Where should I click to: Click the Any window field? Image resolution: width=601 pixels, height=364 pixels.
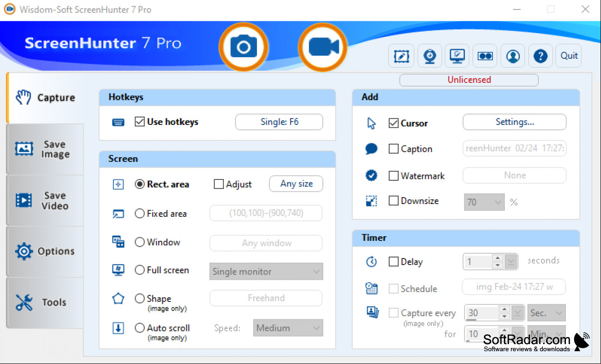click(x=266, y=243)
